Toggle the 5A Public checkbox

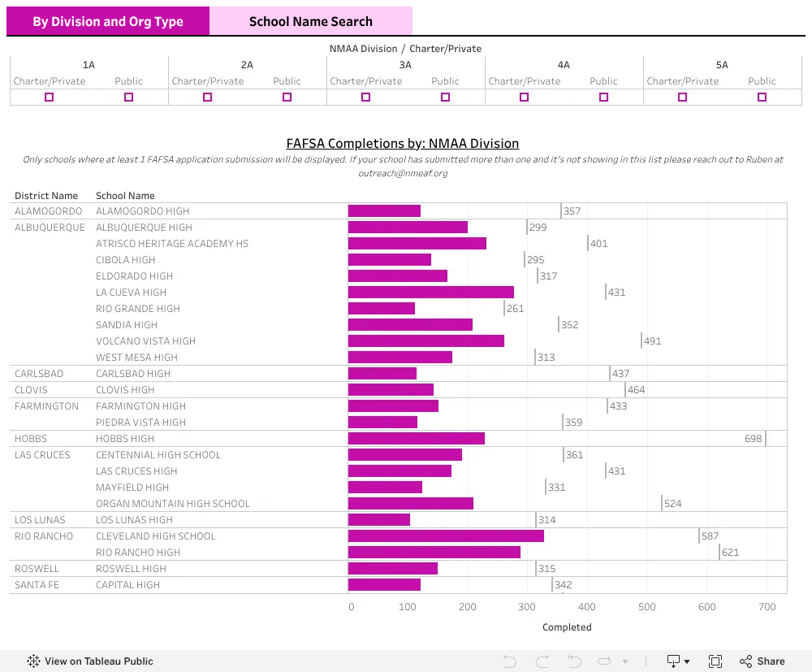[x=762, y=97]
